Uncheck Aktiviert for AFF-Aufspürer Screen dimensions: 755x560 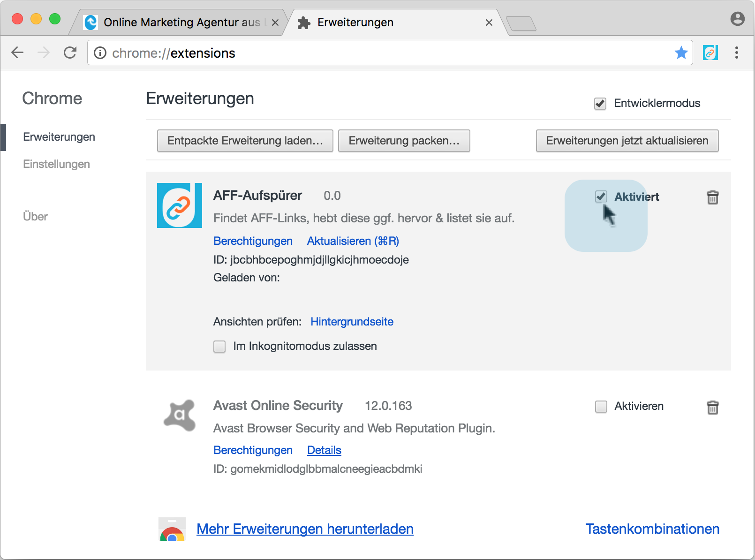click(x=601, y=197)
